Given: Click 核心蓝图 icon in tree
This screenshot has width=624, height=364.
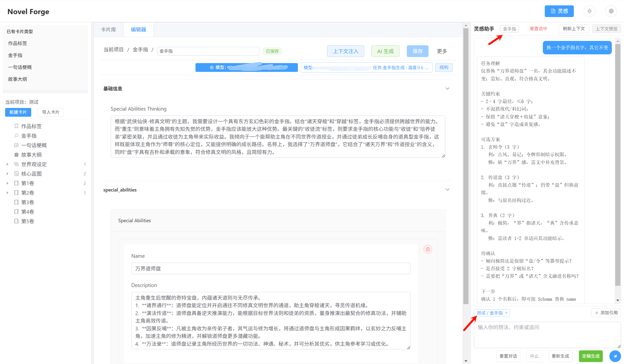Looking at the screenshot, I should (16, 174).
